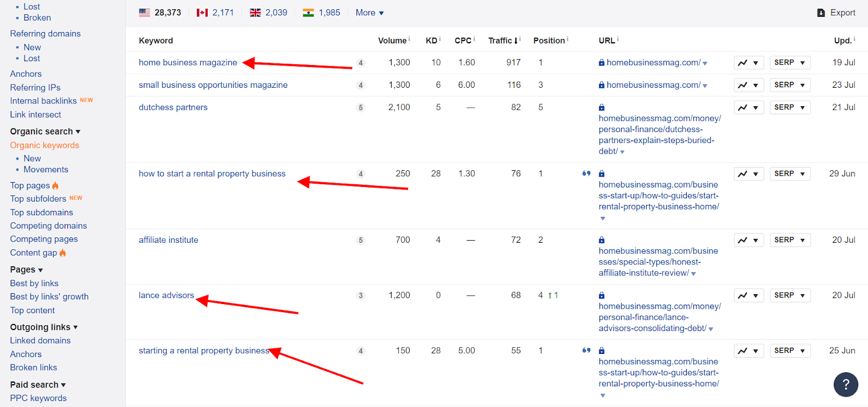Click the Position column info icon

pyautogui.click(x=567, y=38)
